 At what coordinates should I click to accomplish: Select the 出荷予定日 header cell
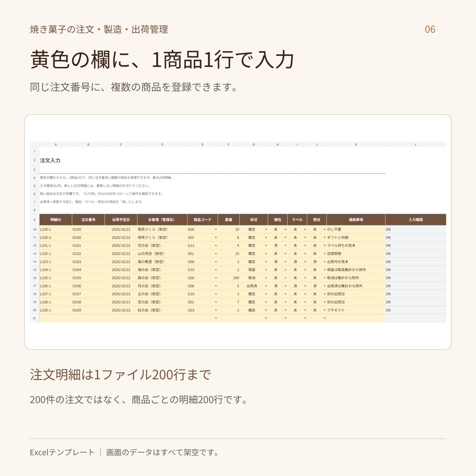click(x=121, y=219)
